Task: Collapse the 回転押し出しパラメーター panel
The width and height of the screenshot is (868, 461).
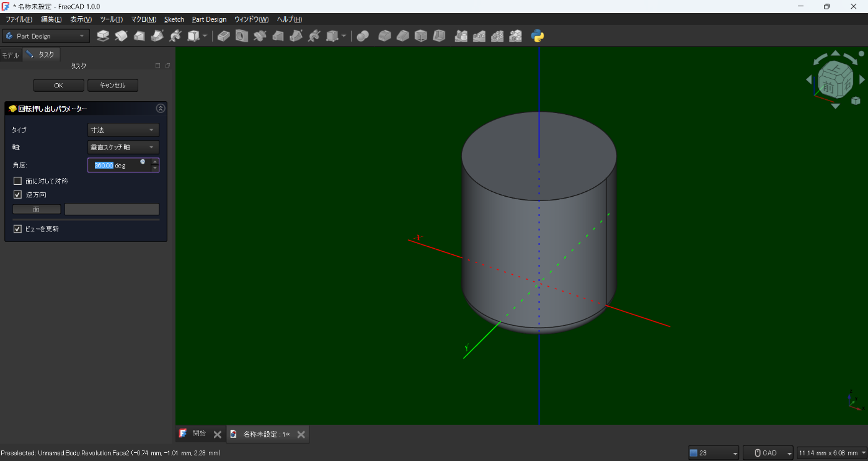Action: [x=161, y=109]
